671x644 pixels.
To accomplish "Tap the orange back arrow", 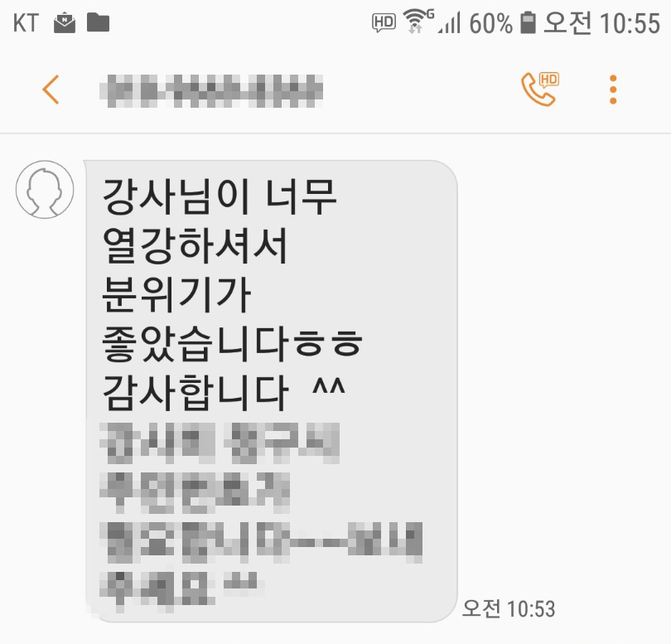I will [x=51, y=90].
